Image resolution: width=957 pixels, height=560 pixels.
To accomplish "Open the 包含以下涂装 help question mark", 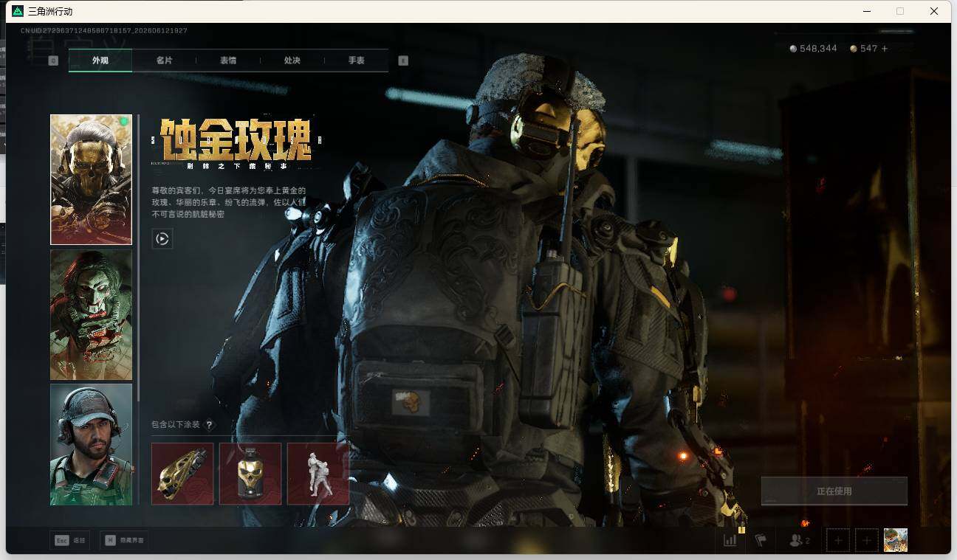I will 210,425.
